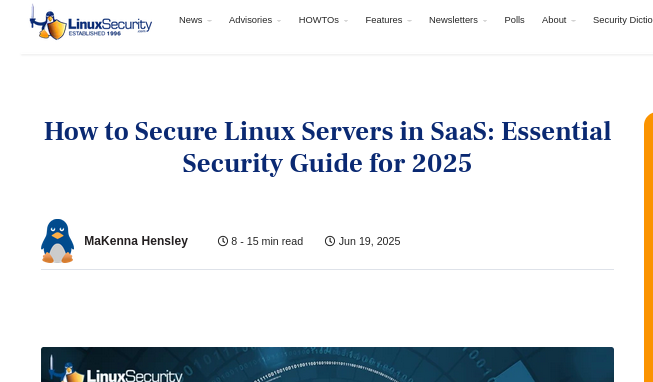Open the HOWTOs menu

point(319,20)
